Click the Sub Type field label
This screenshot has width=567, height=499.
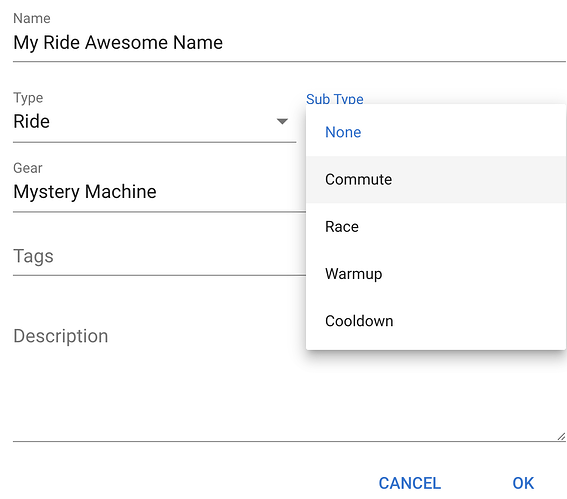pos(334,99)
